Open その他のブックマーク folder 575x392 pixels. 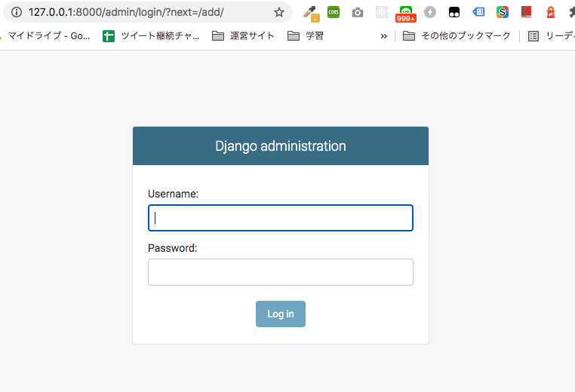coord(457,36)
